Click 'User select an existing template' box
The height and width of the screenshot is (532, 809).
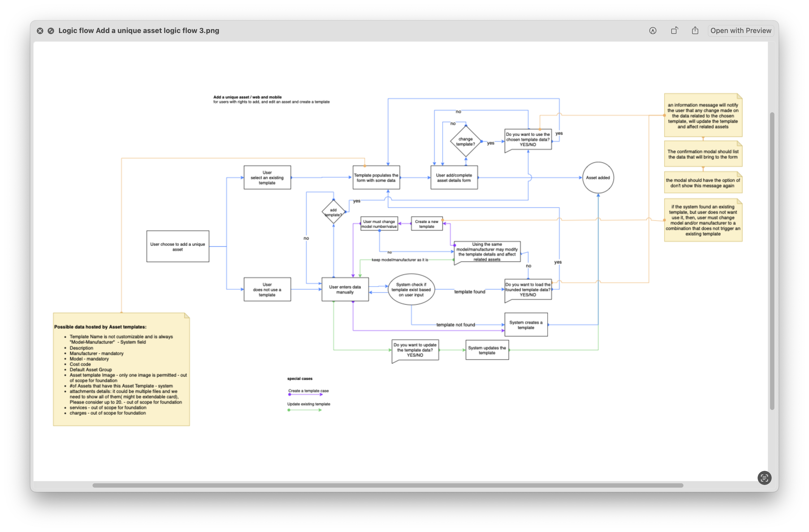coord(267,178)
